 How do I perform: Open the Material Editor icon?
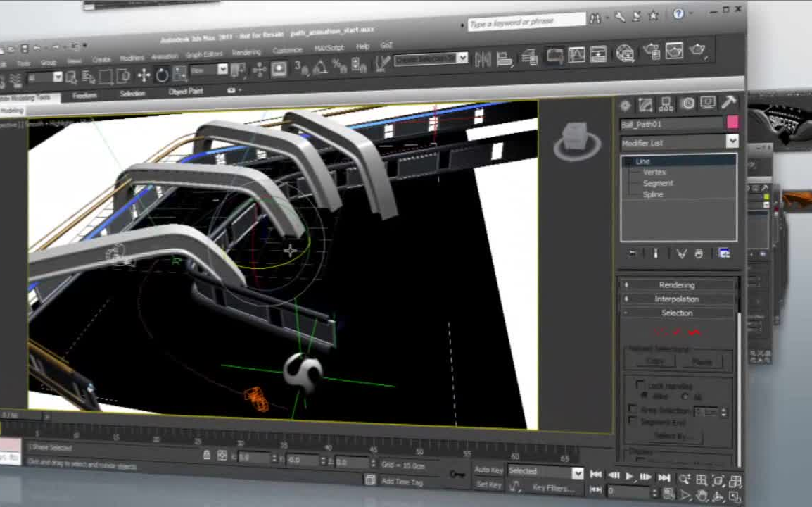pos(625,53)
